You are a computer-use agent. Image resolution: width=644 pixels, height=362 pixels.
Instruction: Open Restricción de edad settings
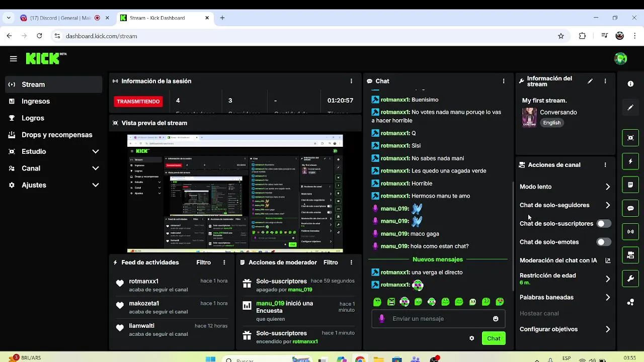point(566,279)
